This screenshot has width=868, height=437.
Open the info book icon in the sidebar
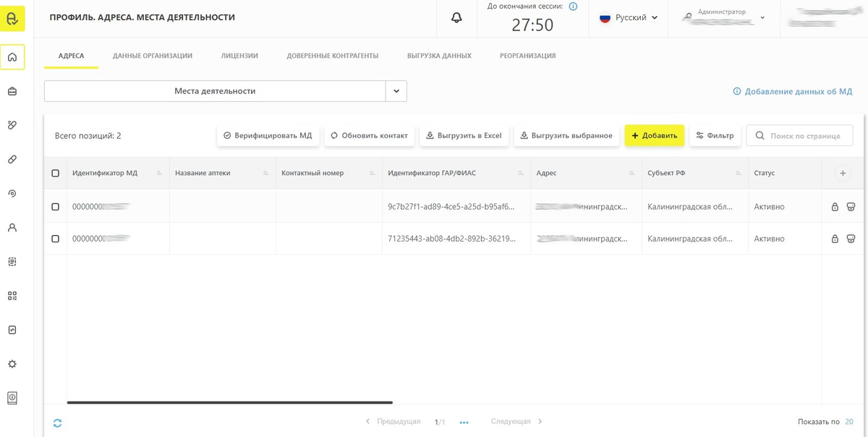tap(12, 398)
